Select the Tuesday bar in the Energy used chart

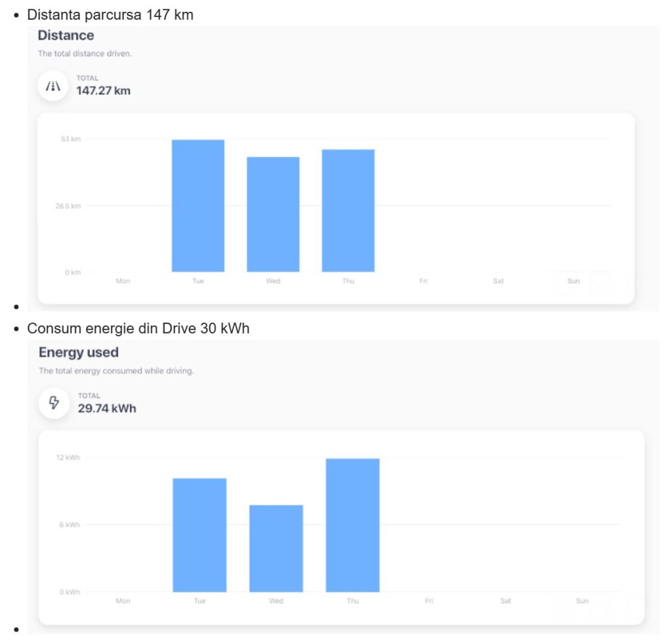coord(199,534)
